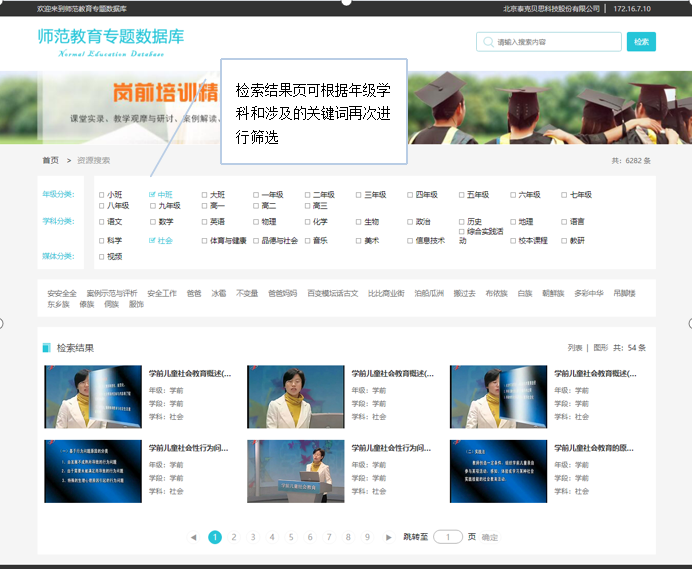Uncheck the 社会 subject checkbox
The image size is (692, 569).
coord(152,241)
